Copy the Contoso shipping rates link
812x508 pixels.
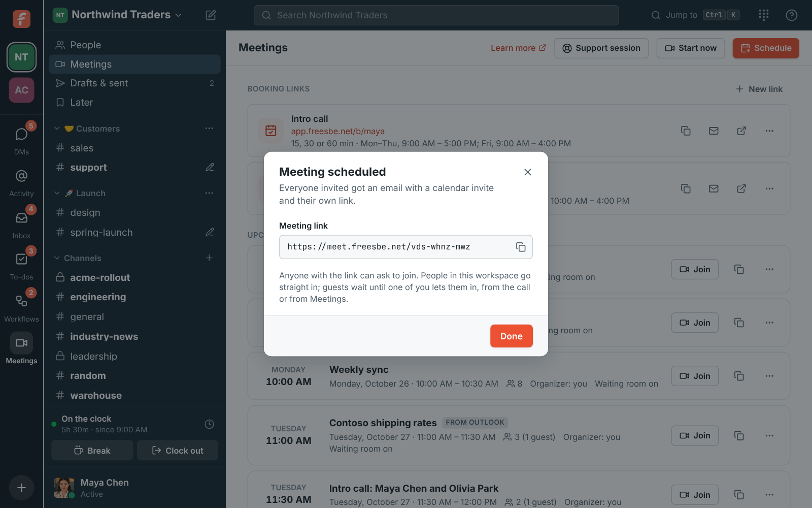click(739, 436)
